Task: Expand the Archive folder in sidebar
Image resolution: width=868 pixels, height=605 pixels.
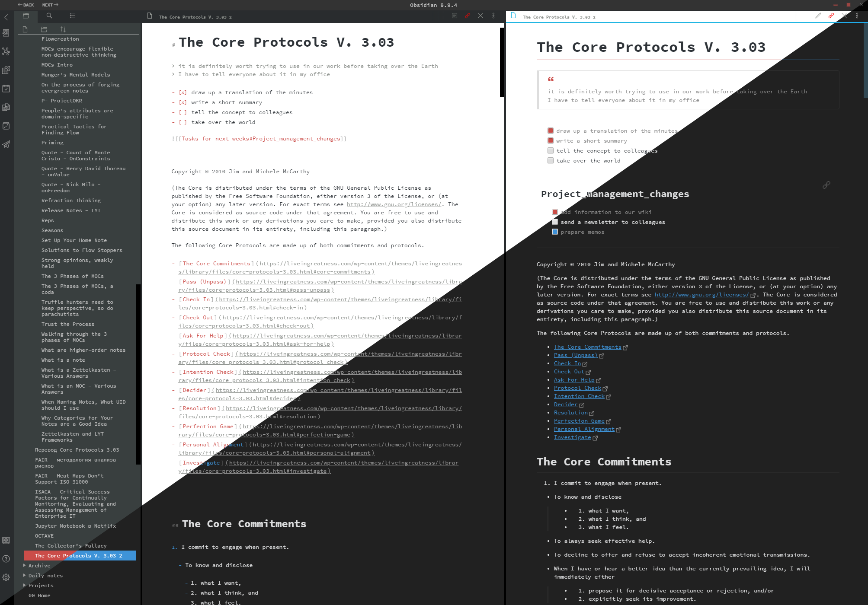Action: coord(24,565)
